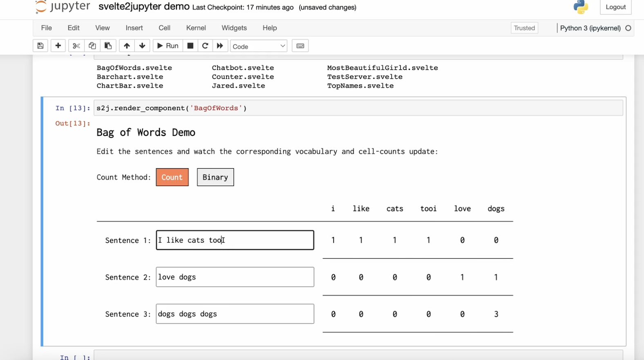This screenshot has width=644, height=360.
Task: Click Jared.svelte in the output
Action: 238,86
